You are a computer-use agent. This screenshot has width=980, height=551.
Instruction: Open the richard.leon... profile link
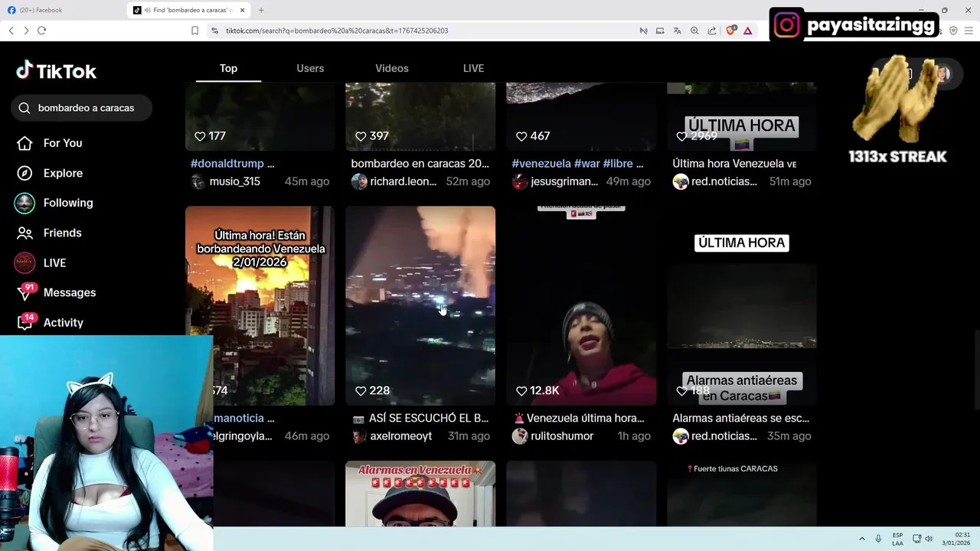(394, 181)
